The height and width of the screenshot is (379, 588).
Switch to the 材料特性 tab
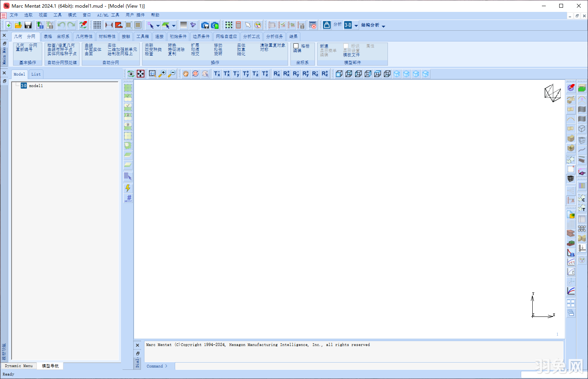tap(107, 36)
